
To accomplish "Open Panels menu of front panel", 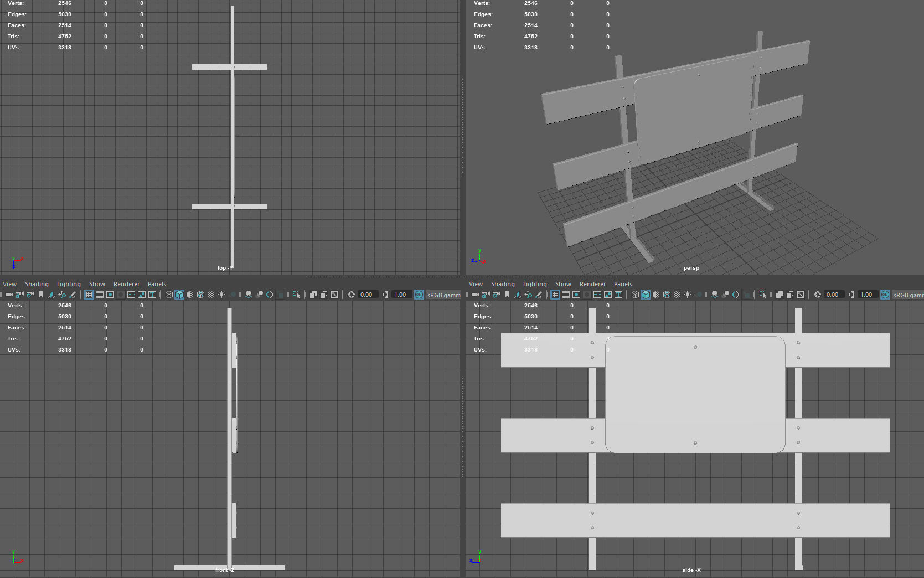I will [157, 284].
